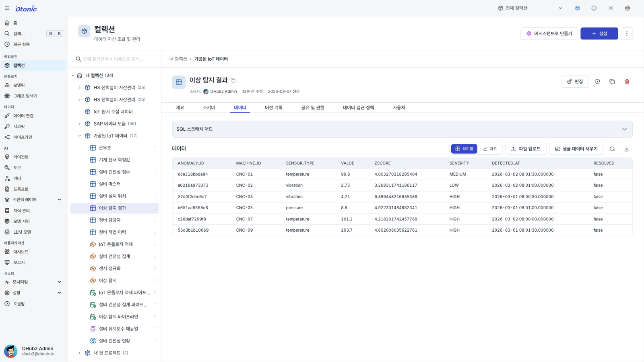Viewport: 644px width, 362px height.
Task: Expand the 설정 section
Action: point(33,293)
